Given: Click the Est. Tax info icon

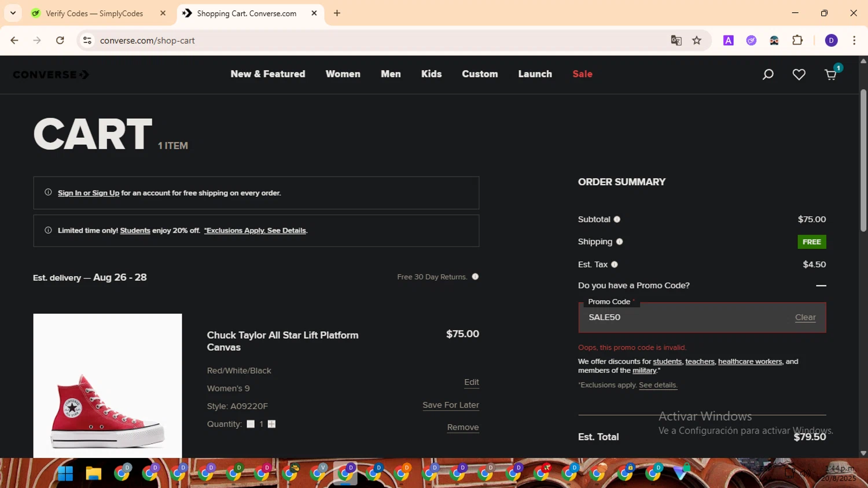Looking at the screenshot, I should [615, 265].
